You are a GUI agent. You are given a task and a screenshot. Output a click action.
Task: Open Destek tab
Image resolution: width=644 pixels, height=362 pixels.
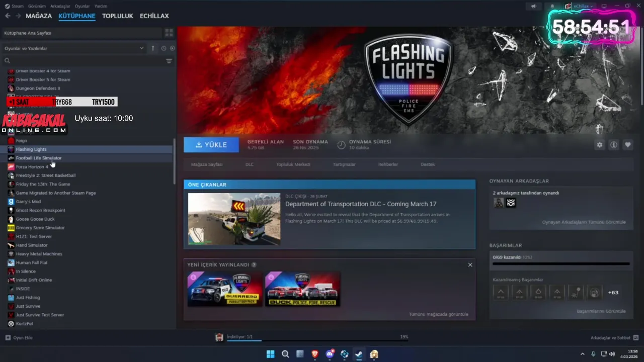428,164
